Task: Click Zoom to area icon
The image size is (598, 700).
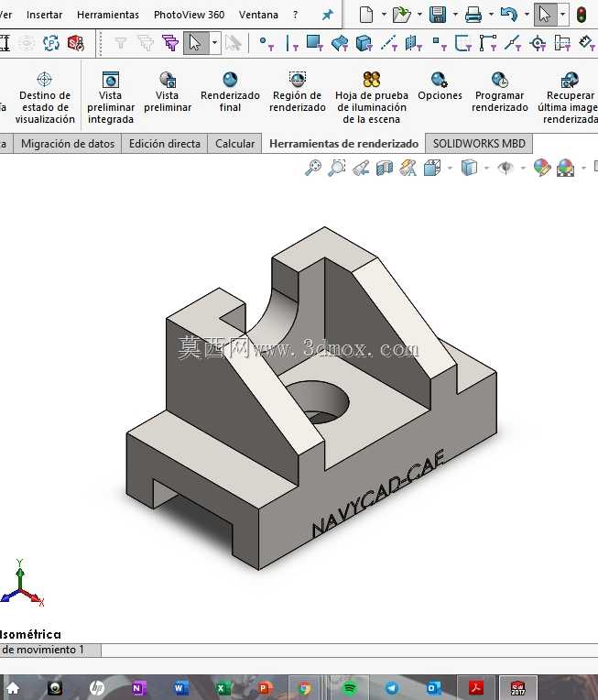Action: click(x=336, y=168)
